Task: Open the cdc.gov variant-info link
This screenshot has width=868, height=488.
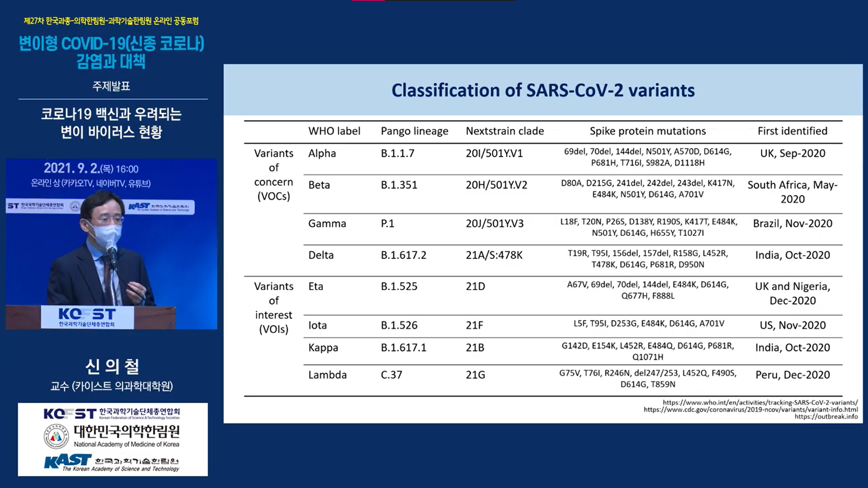Action: [750, 409]
